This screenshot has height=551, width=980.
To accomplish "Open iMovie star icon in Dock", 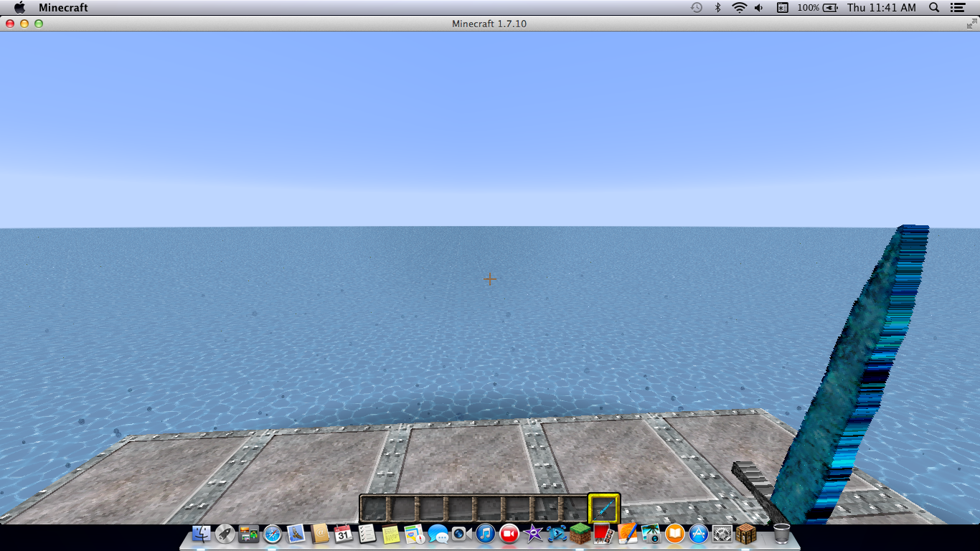I will click(533, 534).
